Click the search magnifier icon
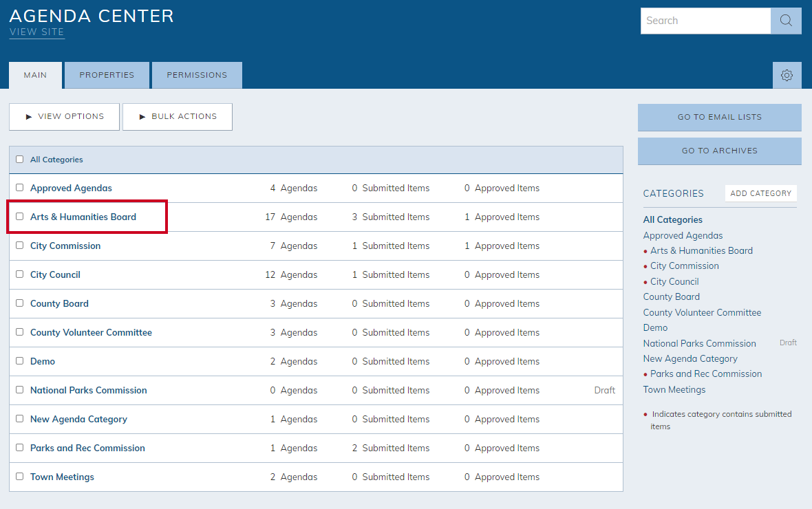 pos(786,21)
